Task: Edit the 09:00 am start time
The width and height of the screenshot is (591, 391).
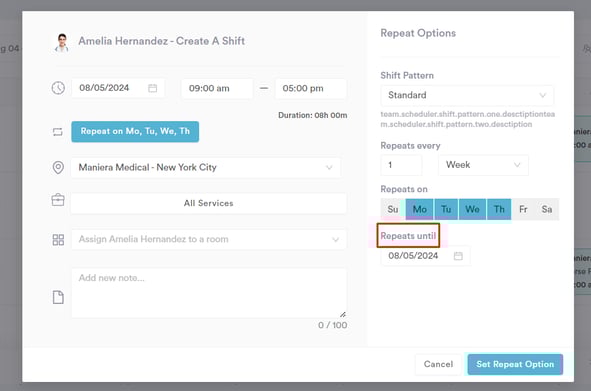Action: pyautogui.click(x=217, y=88)
